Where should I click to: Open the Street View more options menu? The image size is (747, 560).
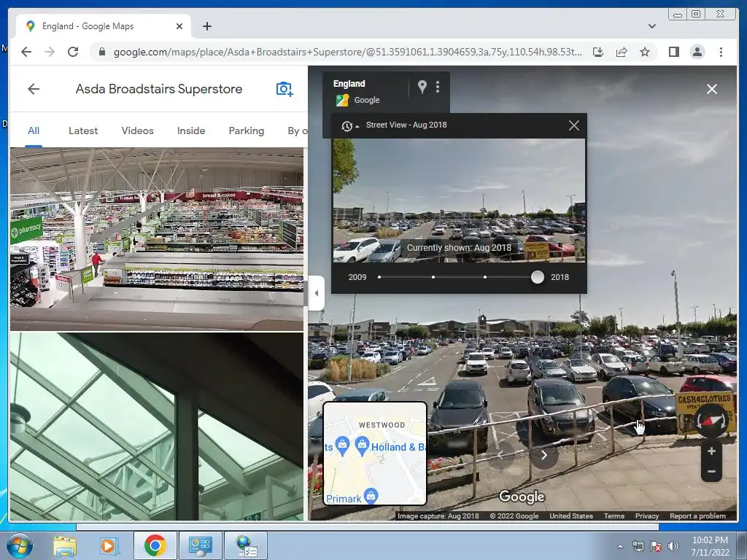(x=438, y=87)
